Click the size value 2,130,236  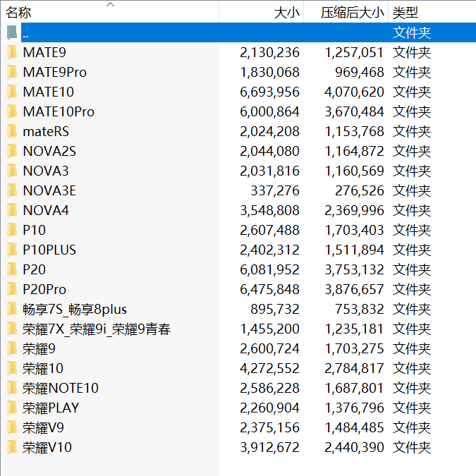coord(269,52)
